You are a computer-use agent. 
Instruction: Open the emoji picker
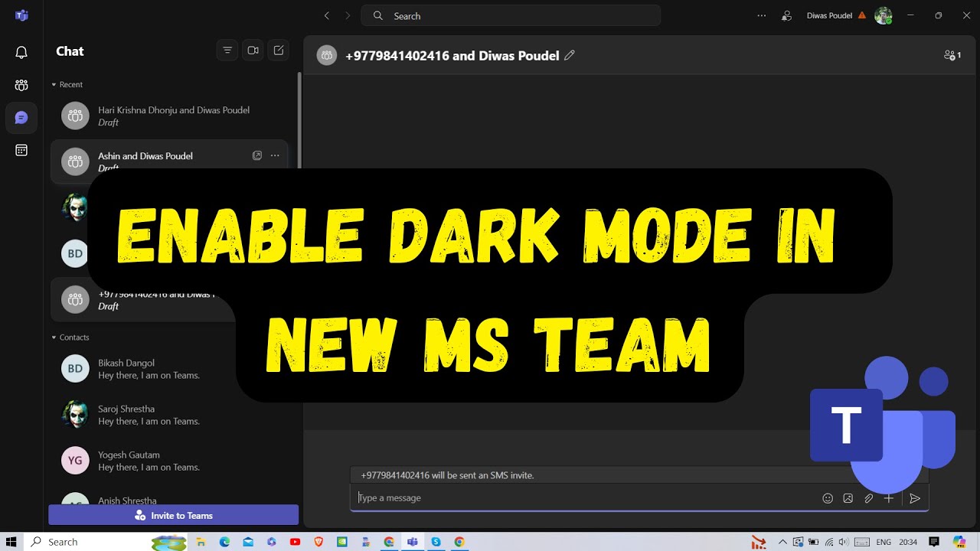coord(828,498)
